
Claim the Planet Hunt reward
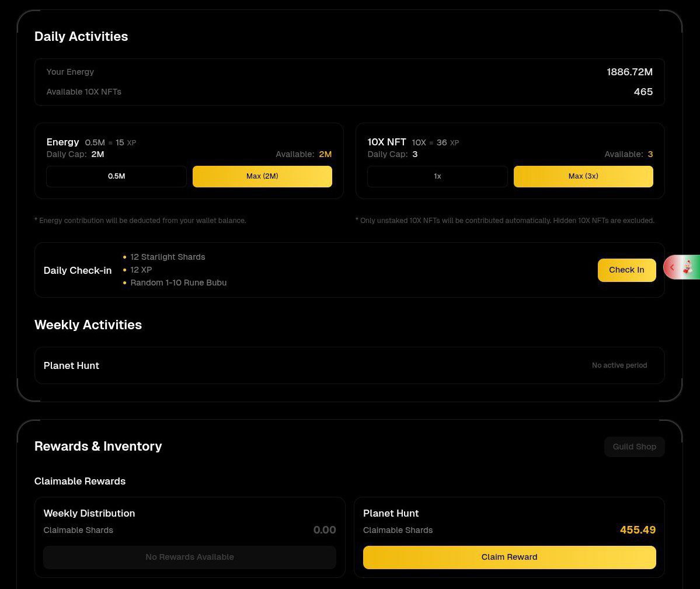pos(509,557)
